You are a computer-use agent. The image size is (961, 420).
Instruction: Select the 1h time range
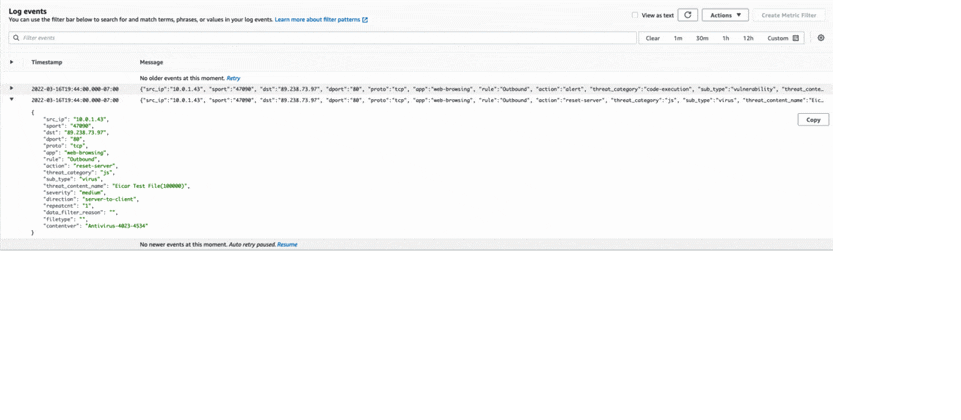click(x=725, y=38)
